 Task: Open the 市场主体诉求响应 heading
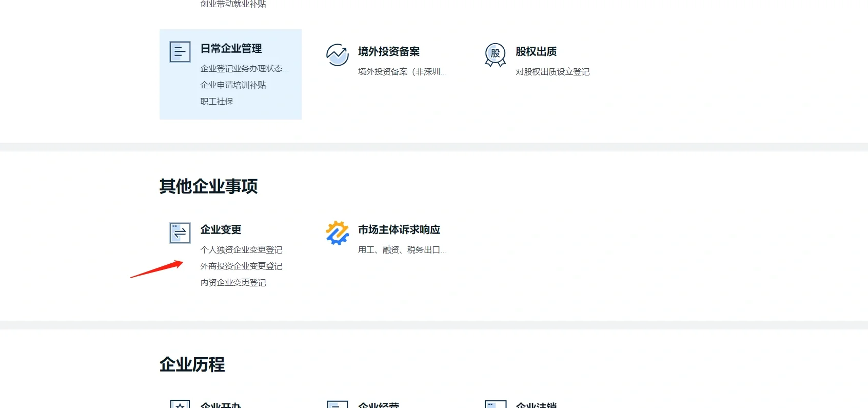coord(399,230)
